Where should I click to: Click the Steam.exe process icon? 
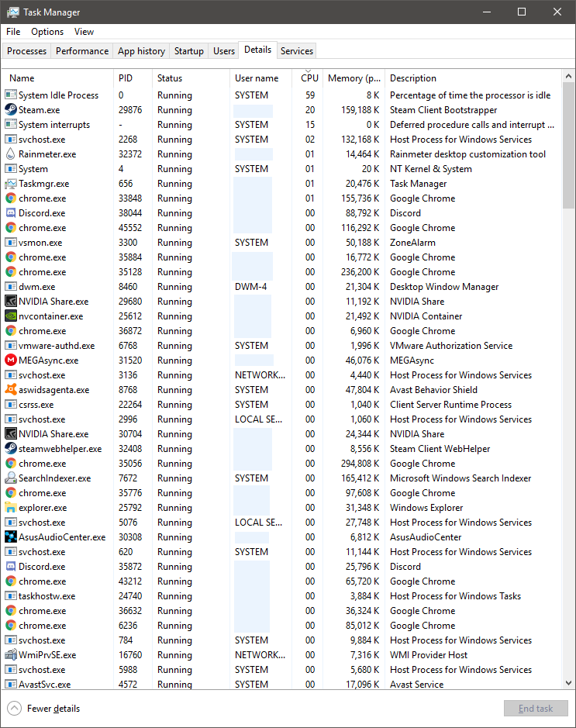[11, 109]
